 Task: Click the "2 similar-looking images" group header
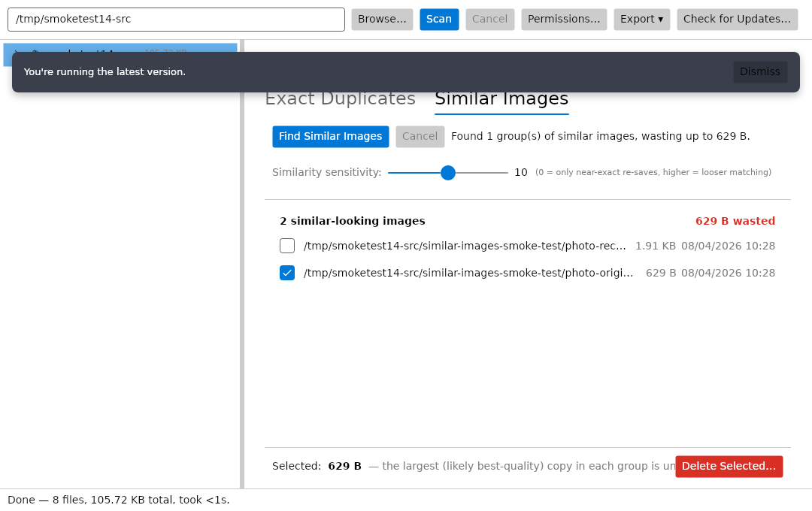tap(352, 221)
